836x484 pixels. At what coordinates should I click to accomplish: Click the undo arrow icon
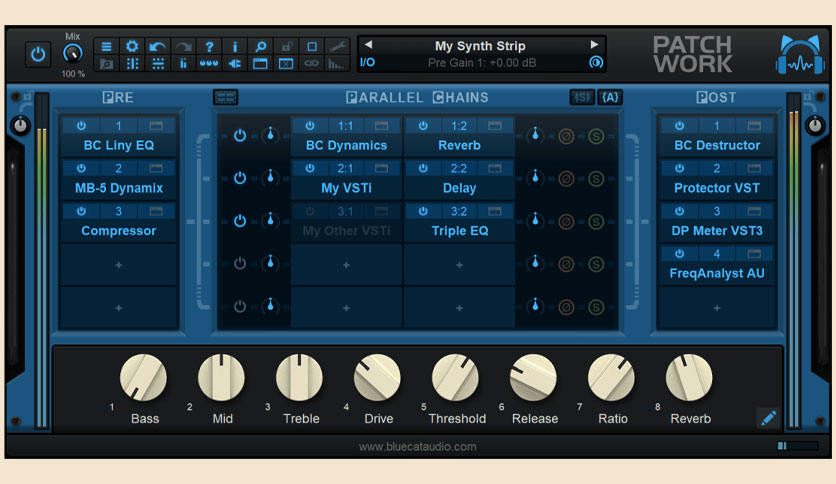157,47
